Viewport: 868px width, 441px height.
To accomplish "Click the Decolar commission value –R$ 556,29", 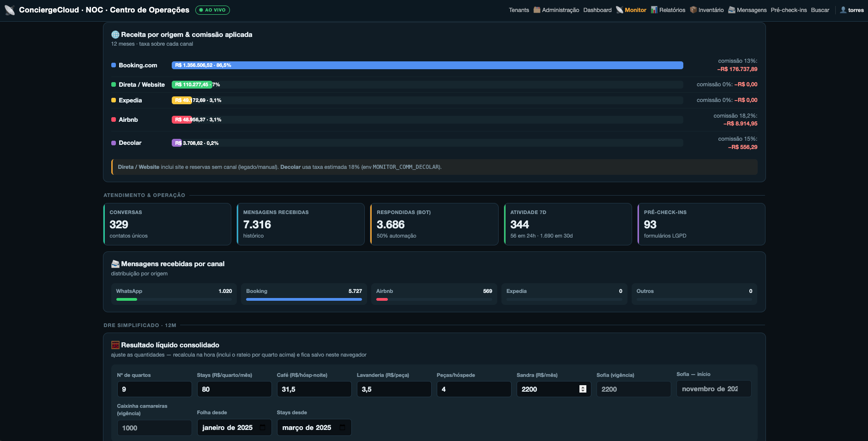I will pos(743,147).
